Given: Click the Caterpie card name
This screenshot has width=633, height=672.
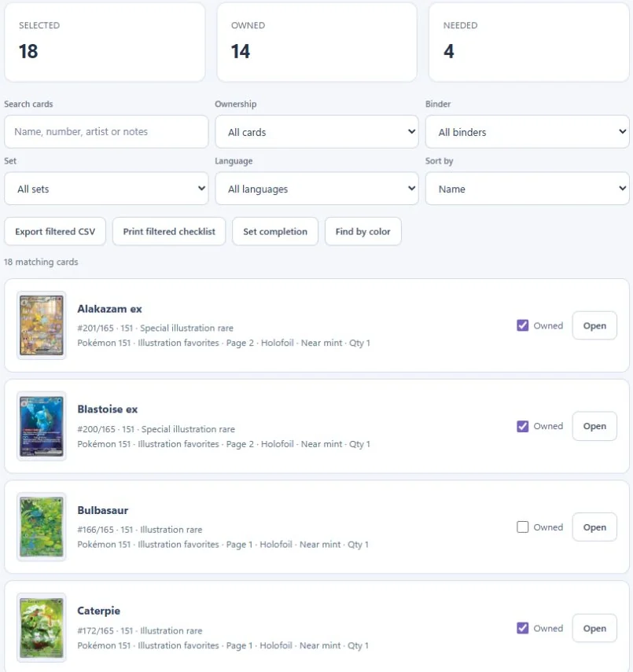Looking at the screenshot, I should point(98,611).
